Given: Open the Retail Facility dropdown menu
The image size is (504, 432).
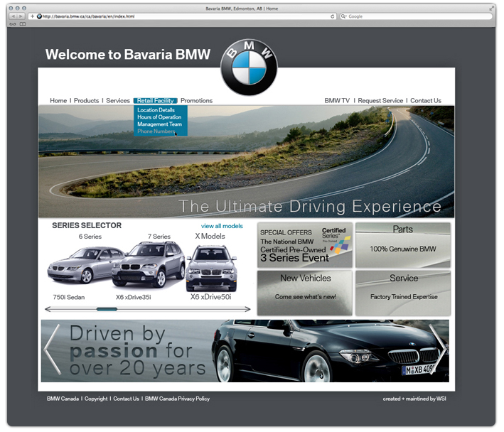Looking at the screenshot, I should tap(155, 100).
